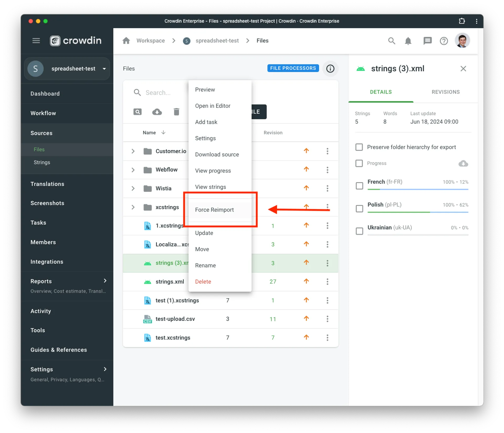Screen dimensions: 504x433
Task: Expand the Webflow folder
Action: (133, 170)
